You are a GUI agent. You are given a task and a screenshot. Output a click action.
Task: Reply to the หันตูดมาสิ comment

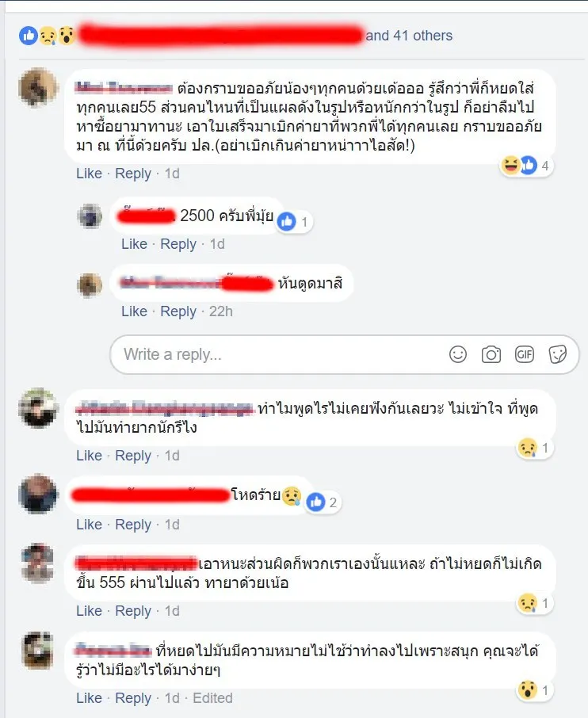[x=178, y=311]
